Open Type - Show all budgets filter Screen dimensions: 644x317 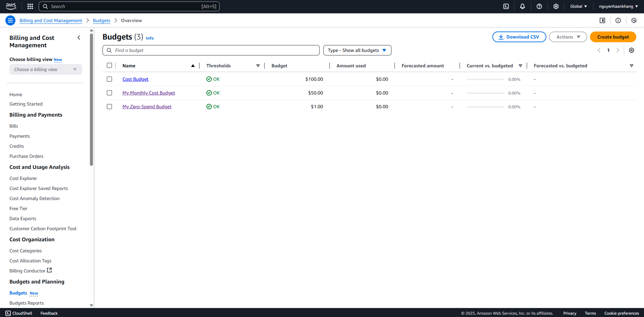357,50
